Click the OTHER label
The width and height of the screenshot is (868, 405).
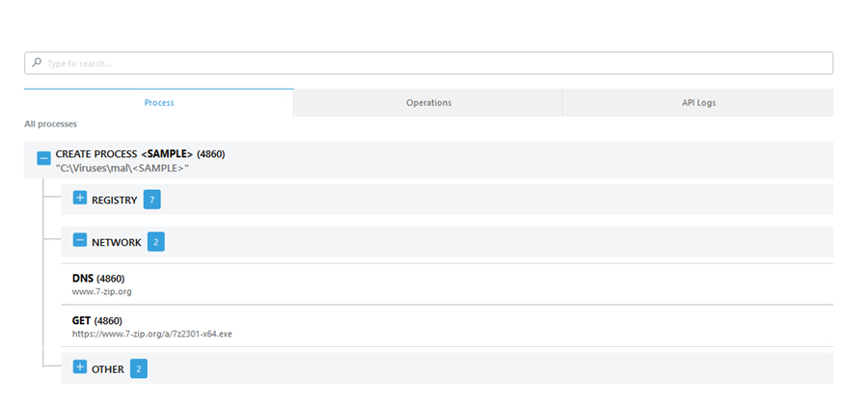tap(108, 369)
